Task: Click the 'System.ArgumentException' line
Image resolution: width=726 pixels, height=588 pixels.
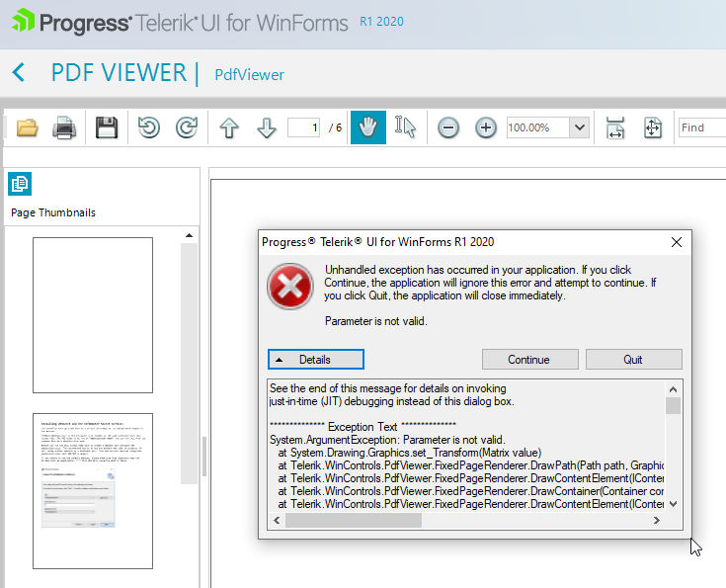Action: point(387,440)
